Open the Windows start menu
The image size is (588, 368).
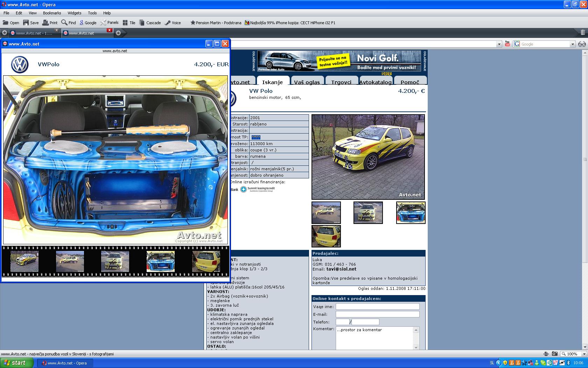[x=17, y=363]
